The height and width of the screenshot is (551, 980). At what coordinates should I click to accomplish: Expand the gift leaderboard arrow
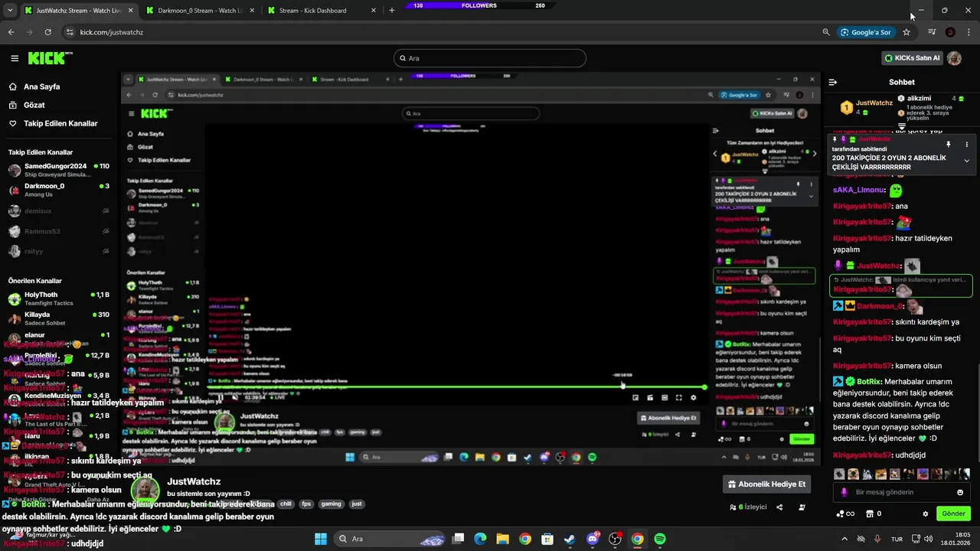coord(903,126)
